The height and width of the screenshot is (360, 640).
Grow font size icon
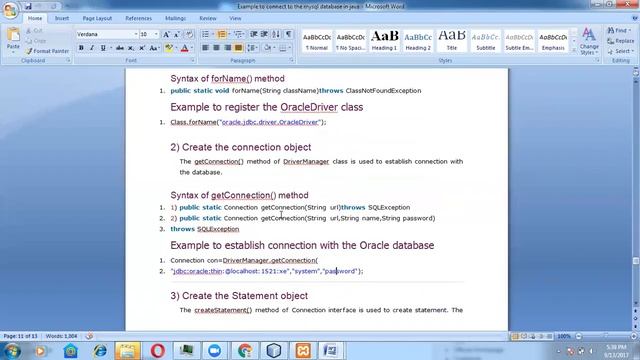tap(166, 35)
